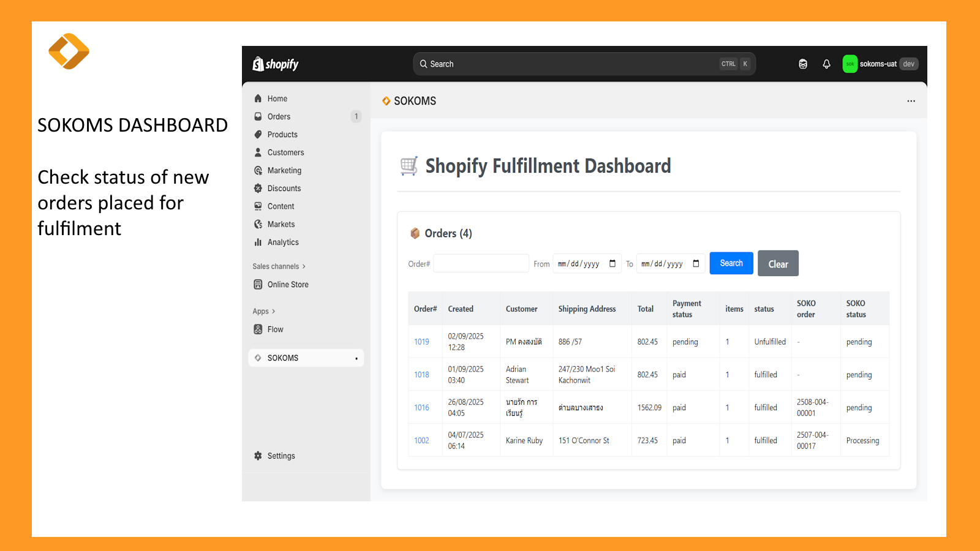The image size is (980, 551).
Task: Go to Orders in the sidebar
Action: [x=279, y=116]
